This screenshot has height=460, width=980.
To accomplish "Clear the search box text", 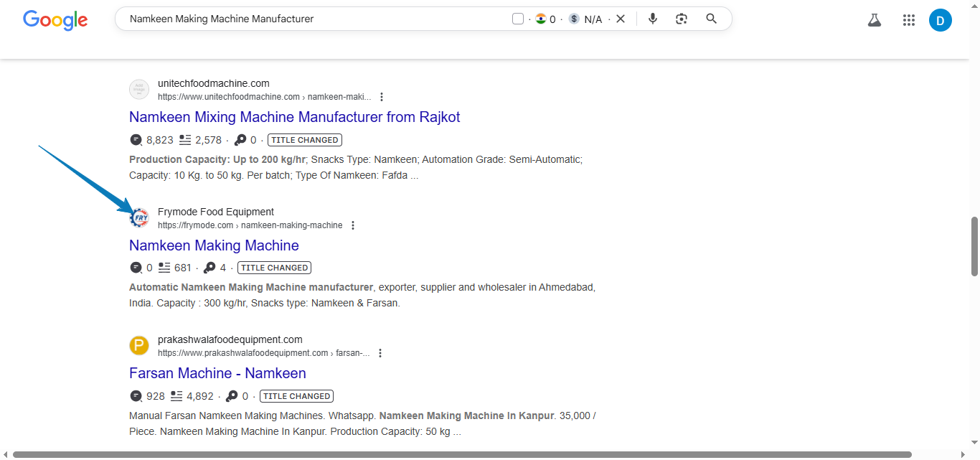I will 621,19.
